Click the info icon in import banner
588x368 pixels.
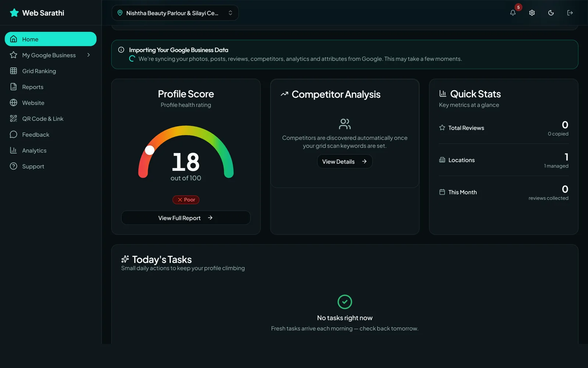tap(121, 50)
